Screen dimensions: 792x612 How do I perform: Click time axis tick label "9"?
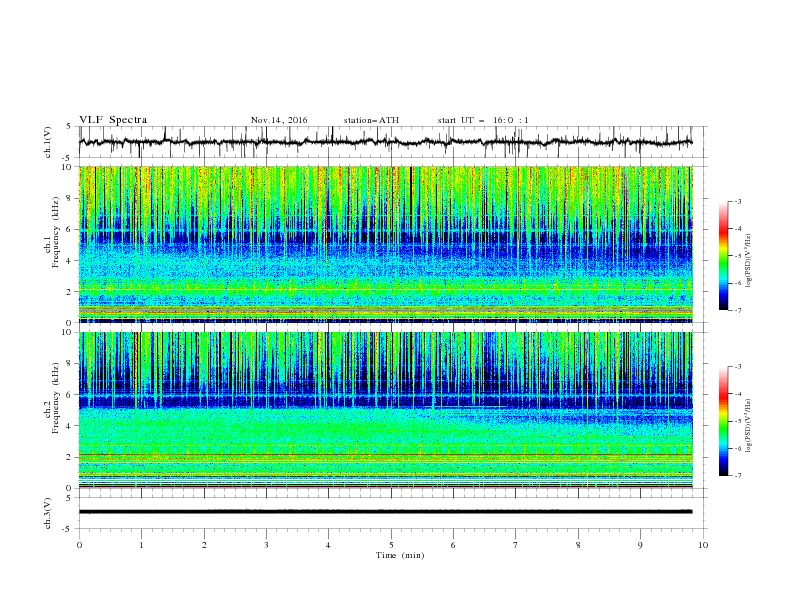(640, 545)
